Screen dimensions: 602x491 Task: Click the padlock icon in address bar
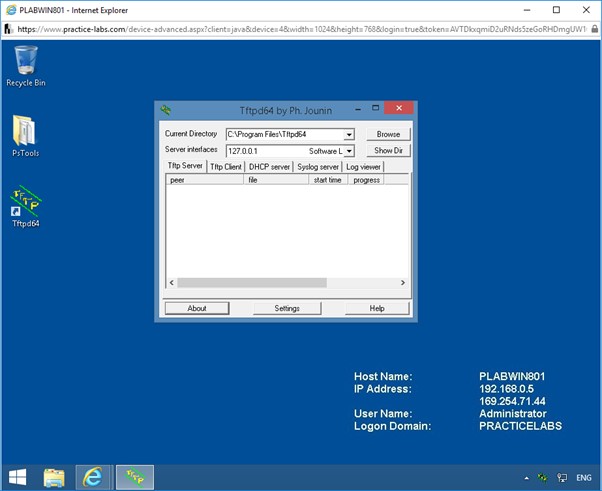[x=594, y=29]
